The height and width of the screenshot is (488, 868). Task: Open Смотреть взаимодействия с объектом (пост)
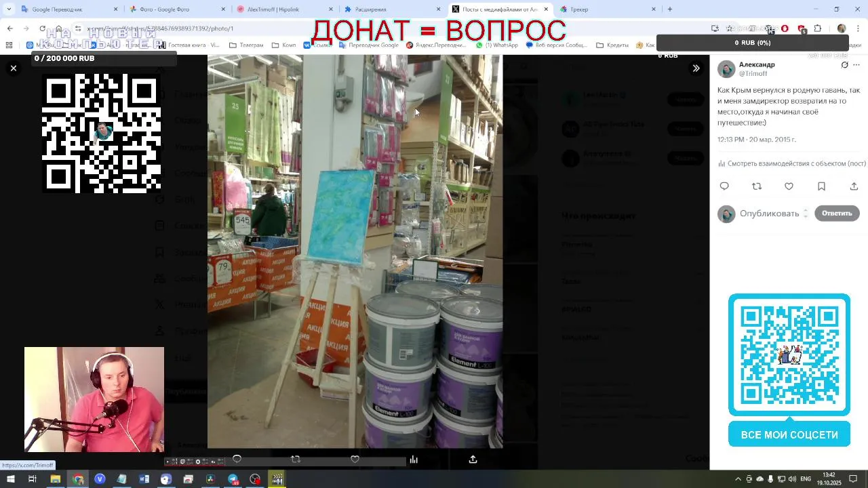coord(792,163)
